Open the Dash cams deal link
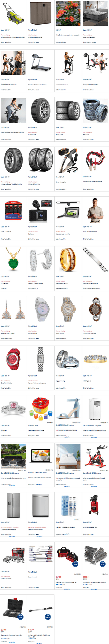The height and width of the screenshot is (644, 109). tap(31, 234)
